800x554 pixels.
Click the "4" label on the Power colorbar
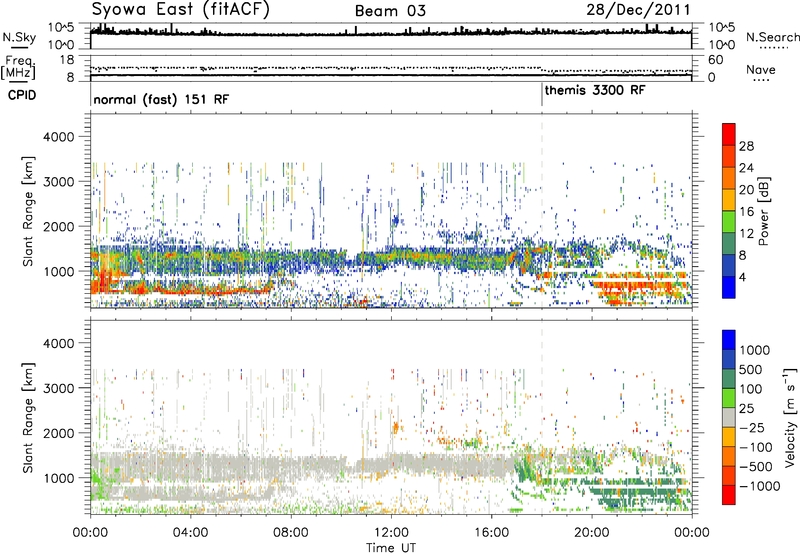pyautogui.click(x=743, y=277)
